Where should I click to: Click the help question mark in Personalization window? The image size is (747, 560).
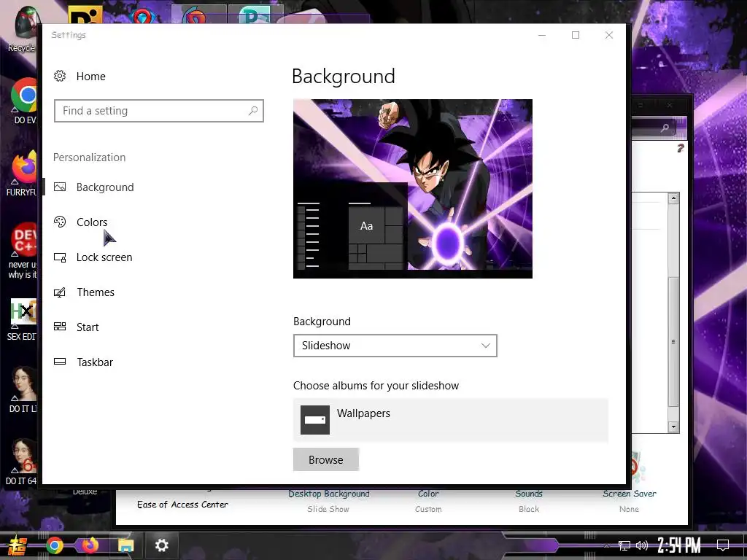[x=681, y=149]
